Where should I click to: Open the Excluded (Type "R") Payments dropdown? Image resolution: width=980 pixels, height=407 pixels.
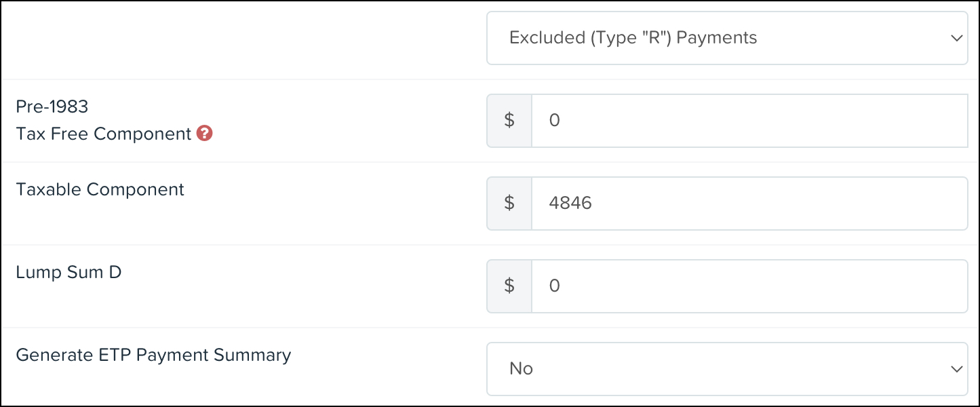click(x=727, y=38)
